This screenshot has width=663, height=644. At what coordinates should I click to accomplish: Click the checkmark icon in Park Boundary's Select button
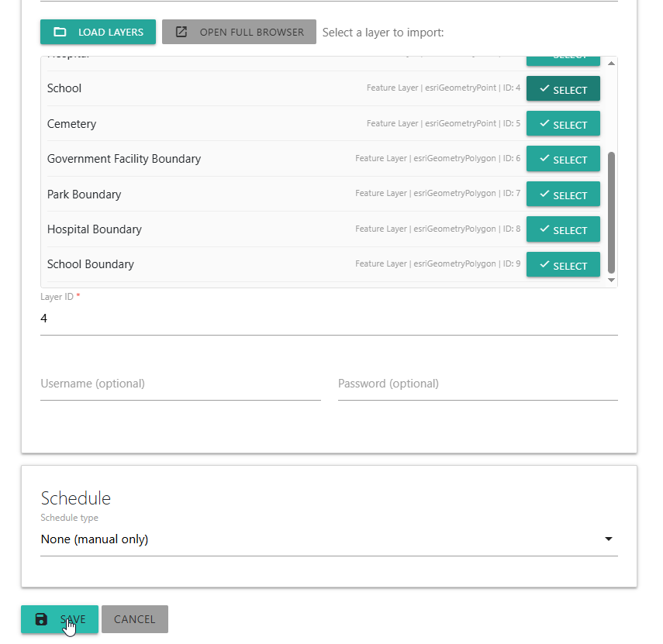[544, 194]
